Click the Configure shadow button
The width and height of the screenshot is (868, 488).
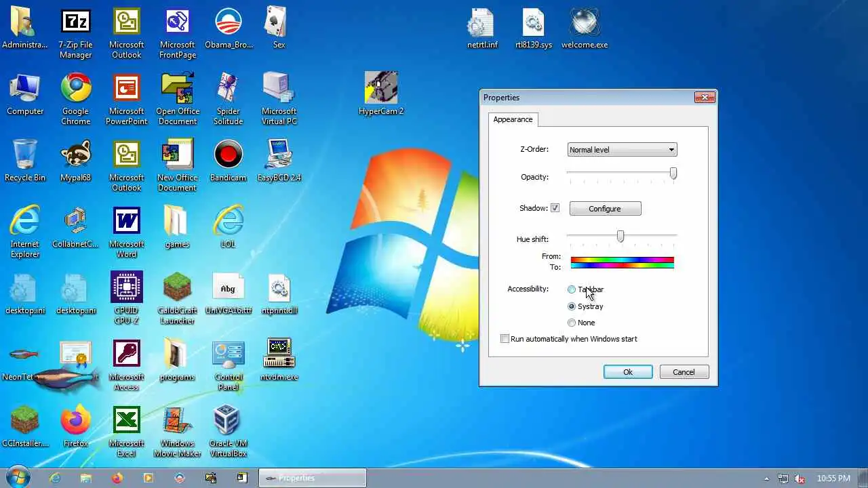click(605, 209)
